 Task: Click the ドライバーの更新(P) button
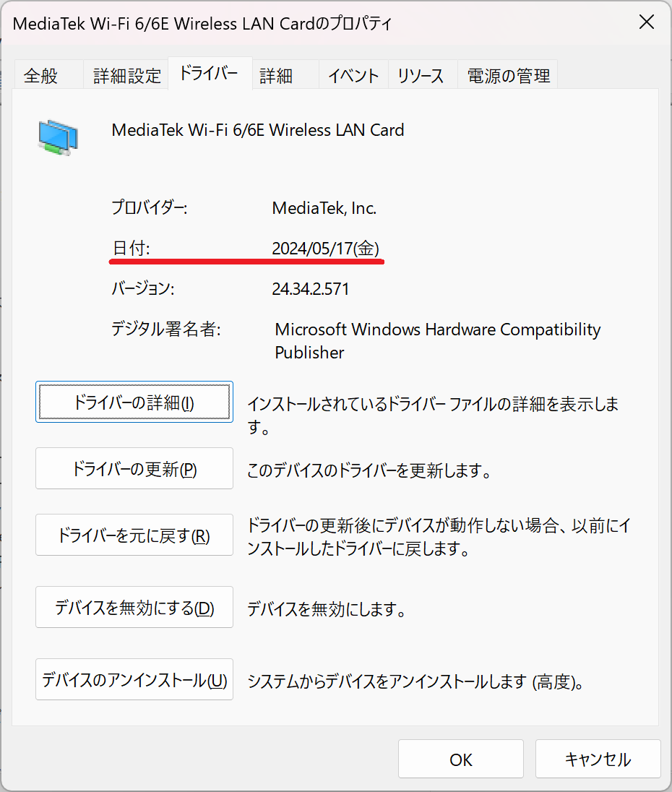[134, 468]
